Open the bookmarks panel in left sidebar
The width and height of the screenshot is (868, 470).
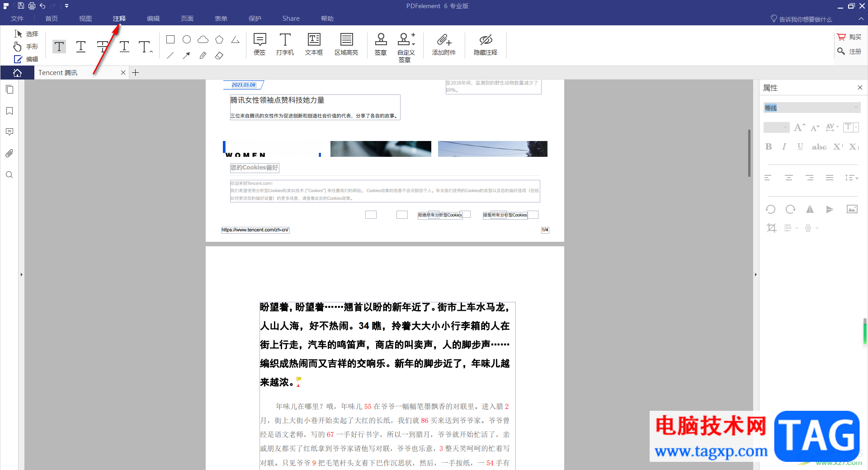point(9,111)
